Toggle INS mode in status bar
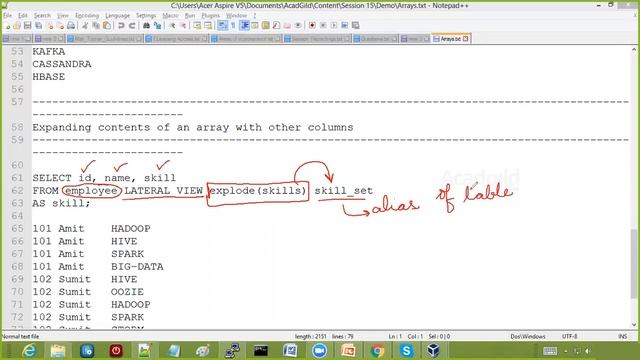Screen dimensions: 640x360 pos(622,336)
